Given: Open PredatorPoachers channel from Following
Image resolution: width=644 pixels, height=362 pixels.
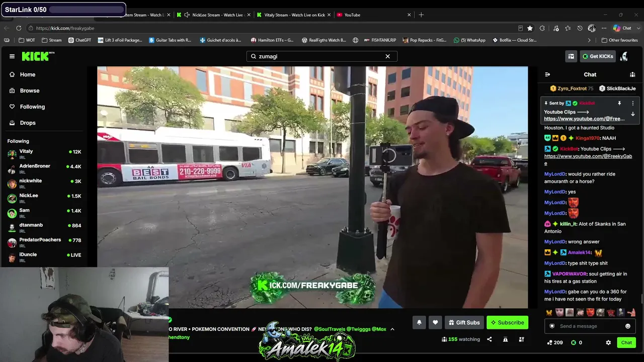Looking at the screenshot, I should (44, 242).
